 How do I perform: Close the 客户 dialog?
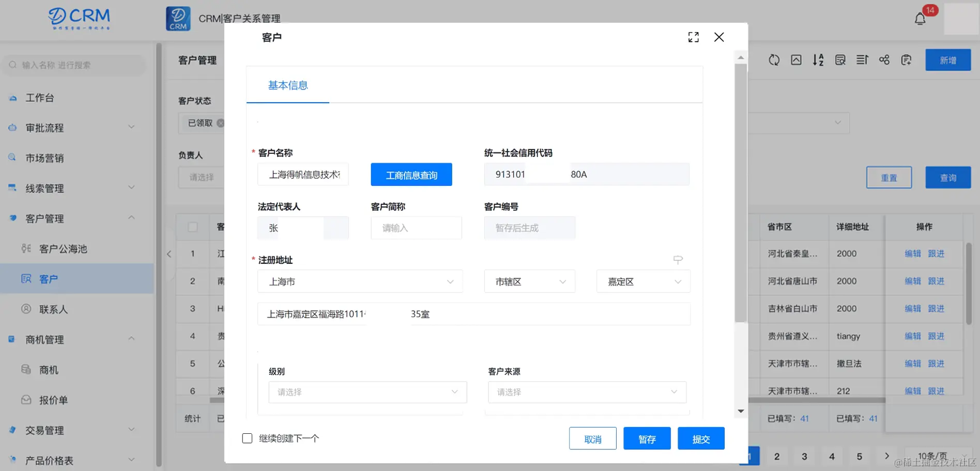pyautogui.click(x=719, y=37)
